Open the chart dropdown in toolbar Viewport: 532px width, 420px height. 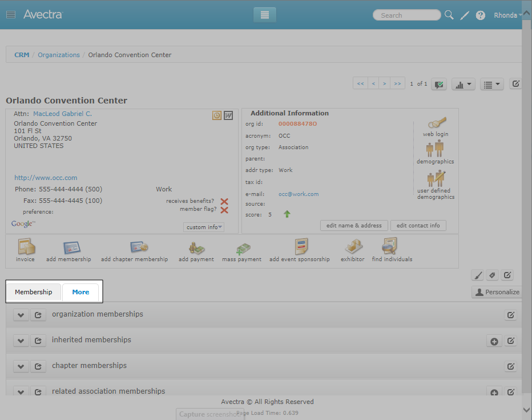(x=463, y=84)
